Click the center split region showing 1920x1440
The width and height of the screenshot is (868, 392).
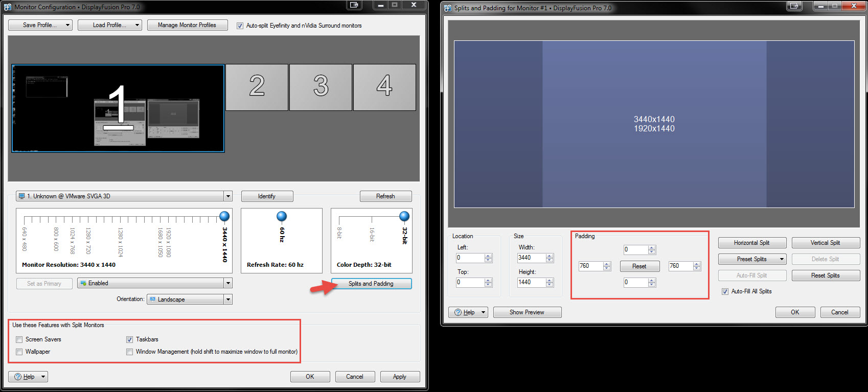point(654,124)
